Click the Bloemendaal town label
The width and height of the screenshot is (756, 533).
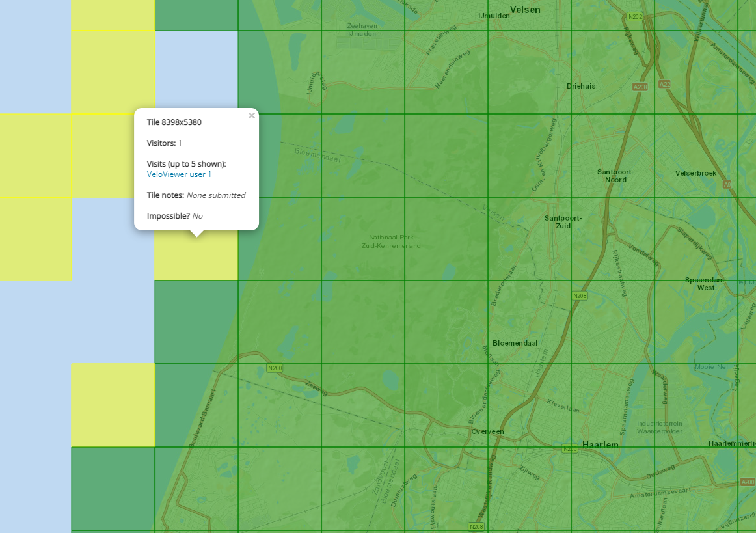point(515,343)
